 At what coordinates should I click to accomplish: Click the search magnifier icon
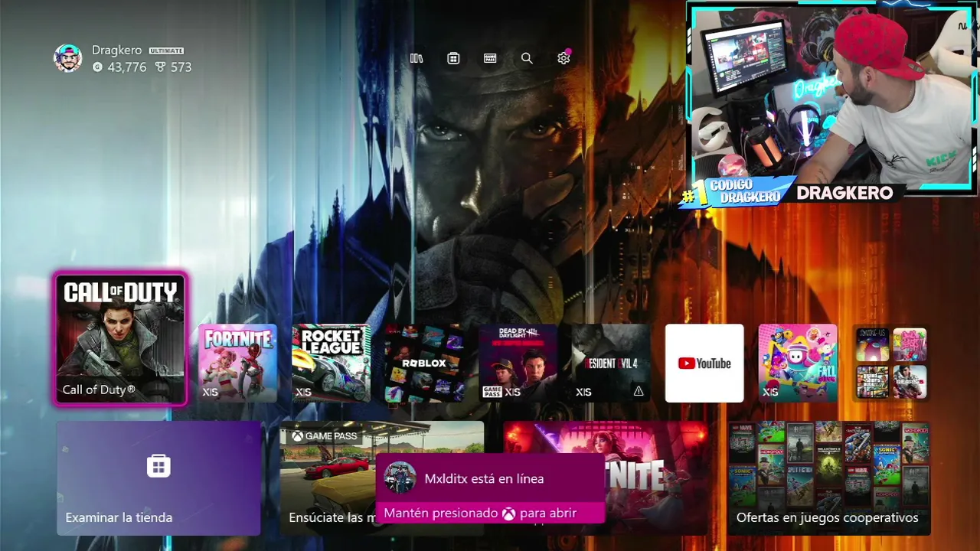527,58
